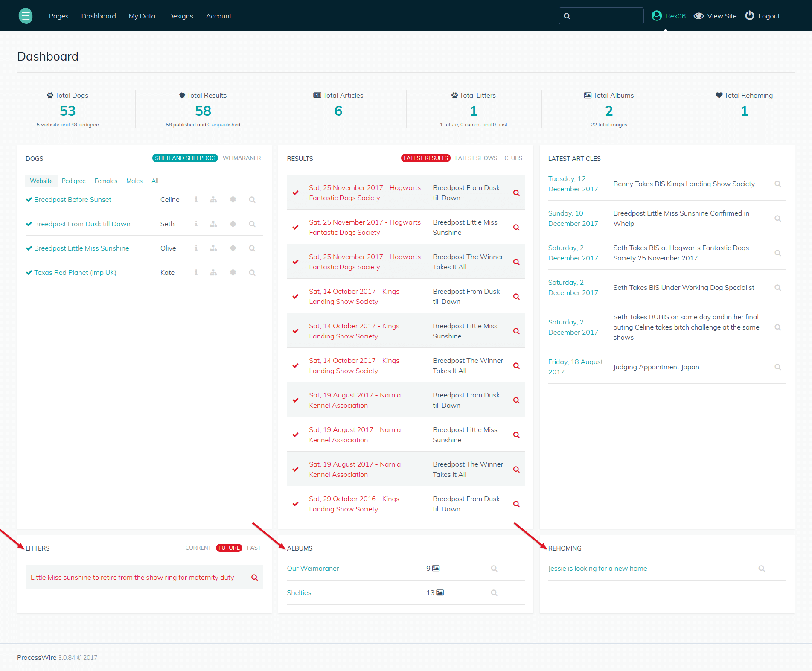Click the Logout power icon
The image size is (812, 671).
750,15
